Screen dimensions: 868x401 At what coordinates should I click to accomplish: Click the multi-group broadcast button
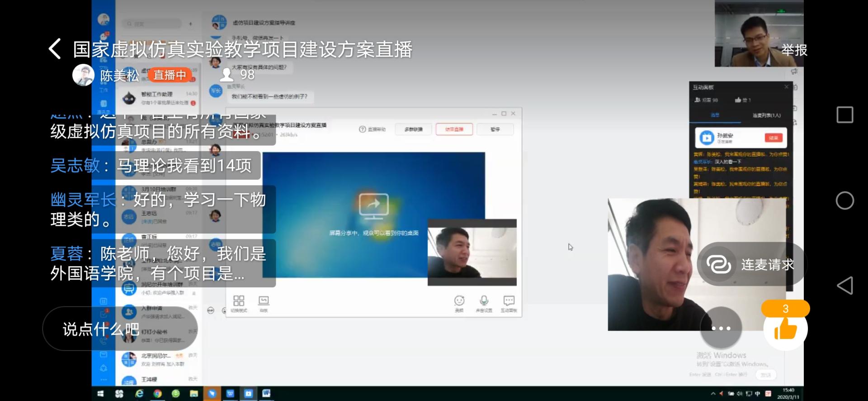[413, 129]
